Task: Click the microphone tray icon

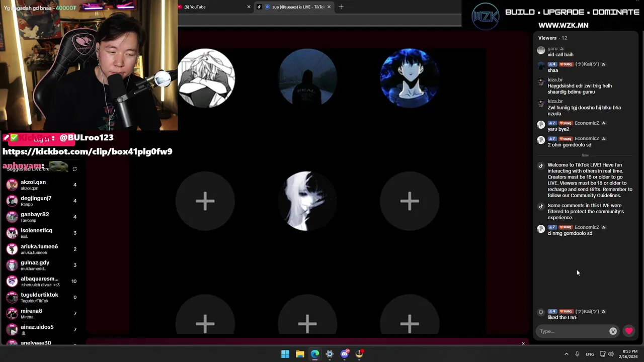Action: pyautogui.click(x=577, y=354)
